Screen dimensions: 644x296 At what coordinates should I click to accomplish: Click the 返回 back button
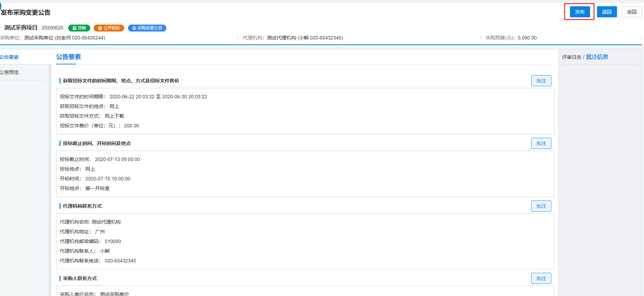[632, 12]
